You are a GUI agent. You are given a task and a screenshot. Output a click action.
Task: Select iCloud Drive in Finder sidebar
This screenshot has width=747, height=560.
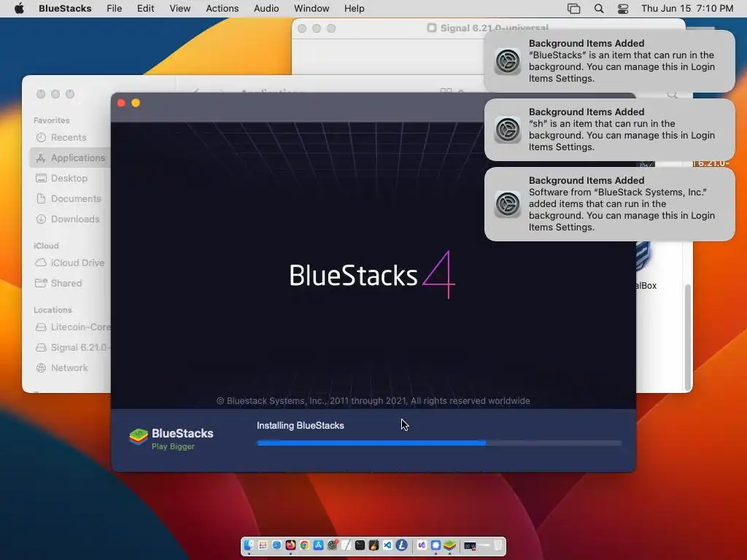point(71,262)
